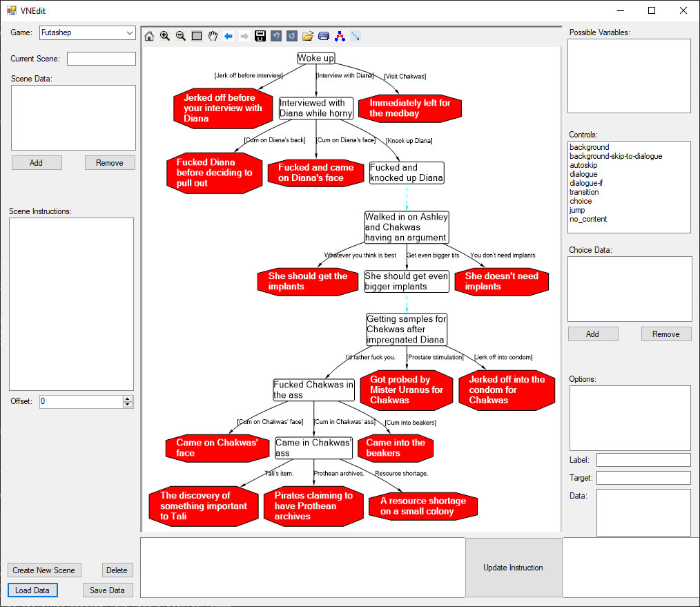Viewport: 700px width, 607px height.
Task: Click the 'Resource shortage.' edge label
Action: coord(401,474)
